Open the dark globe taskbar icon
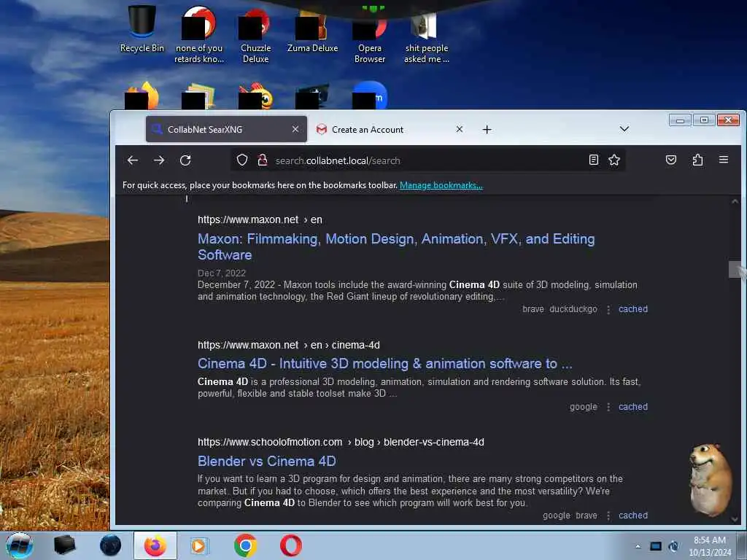This screenshot has height=560, width=747. point(110,545)
